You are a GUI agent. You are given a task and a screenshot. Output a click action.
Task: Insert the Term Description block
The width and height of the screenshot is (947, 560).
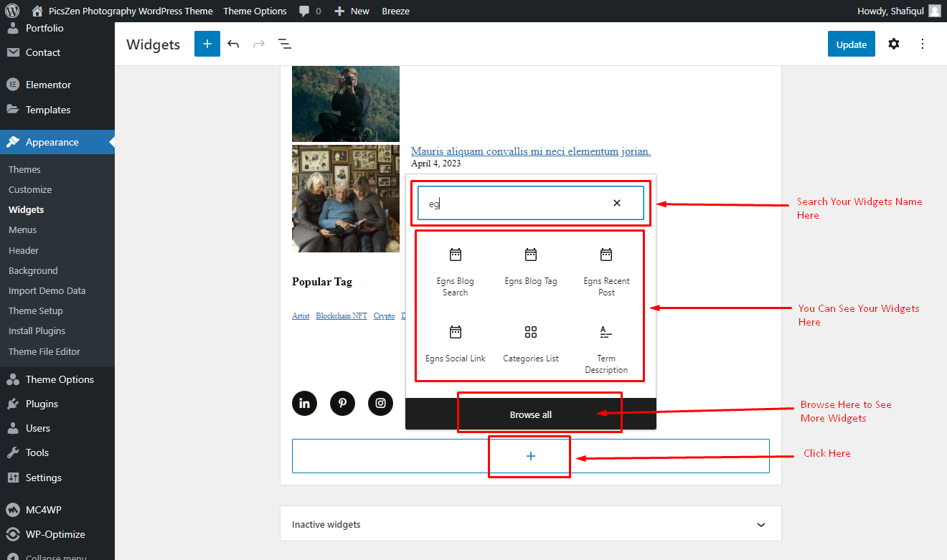[606, 349]
